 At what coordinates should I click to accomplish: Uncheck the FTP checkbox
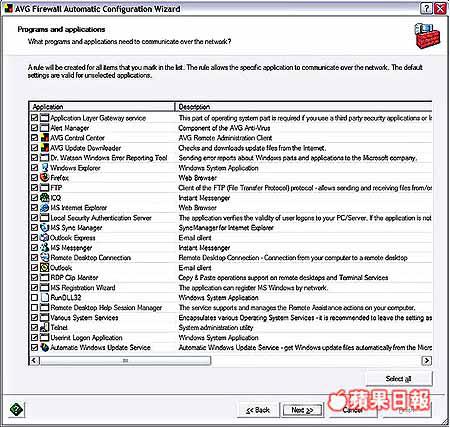(x=34, y=188)
